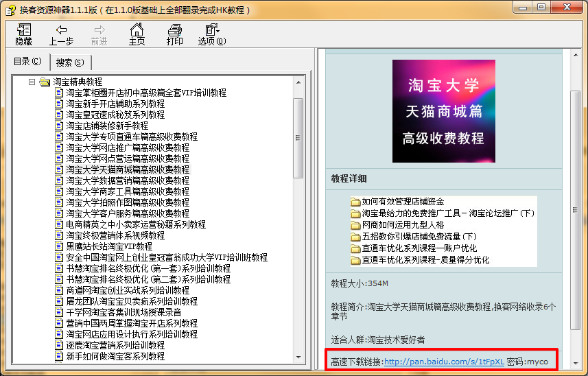Image resolution: width=588 pixels, height=376 pixels.
Task: Click document icon beside 逐鹿淘宝营销系列培训教程
Action: click(59, 345)
